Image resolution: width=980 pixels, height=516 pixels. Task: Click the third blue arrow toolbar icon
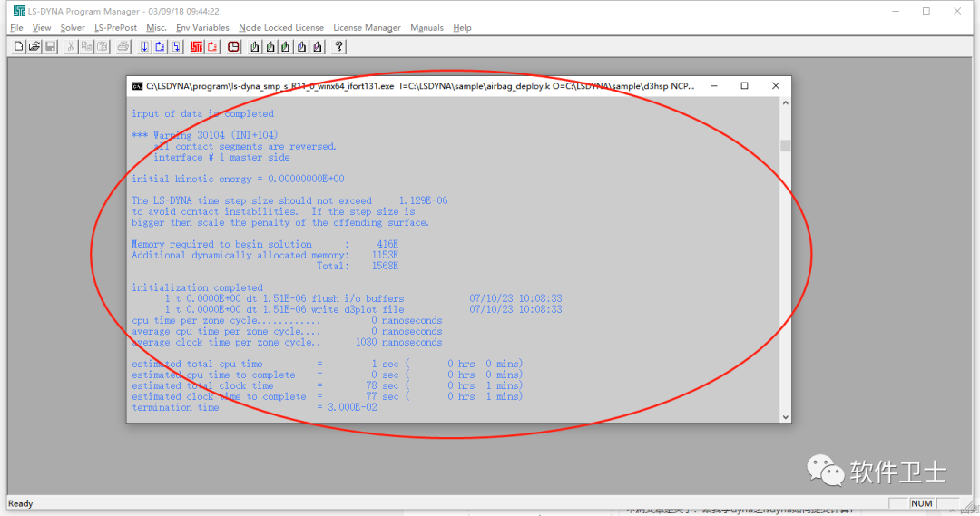(176, 47)
